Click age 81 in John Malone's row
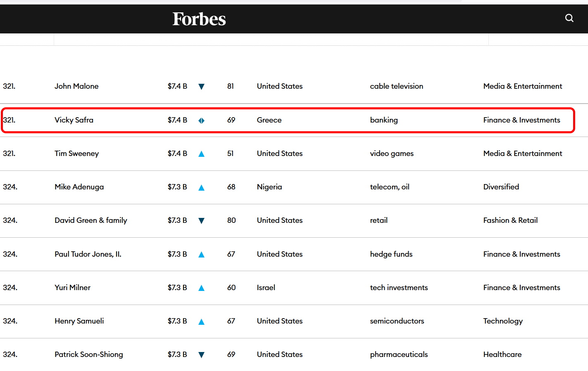Image resolution: width=588 pixels, height=371 pixels. 231,86
